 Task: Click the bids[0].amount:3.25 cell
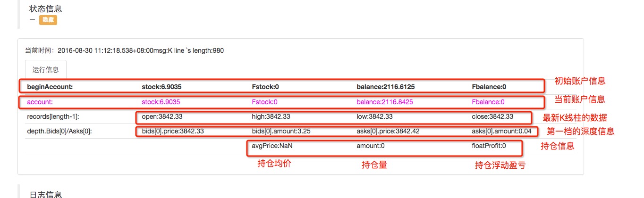pyautogui.click(x=280, y=131)
